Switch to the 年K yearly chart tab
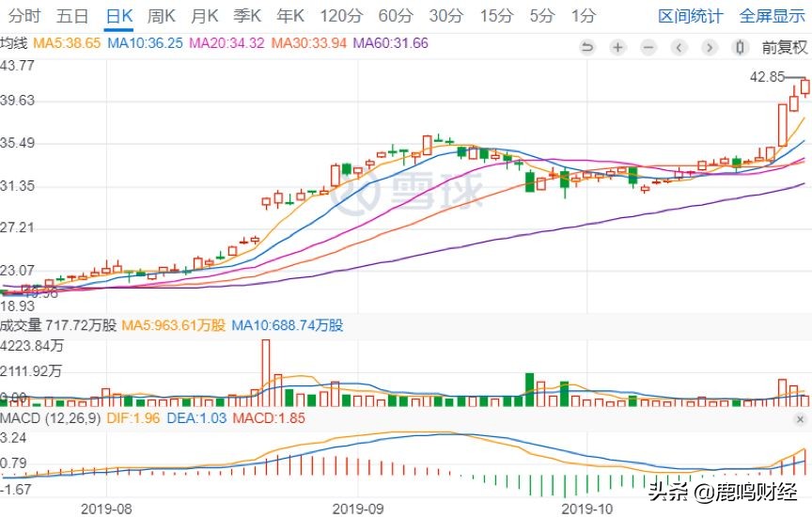812x517 pixels. pos(290,16)
